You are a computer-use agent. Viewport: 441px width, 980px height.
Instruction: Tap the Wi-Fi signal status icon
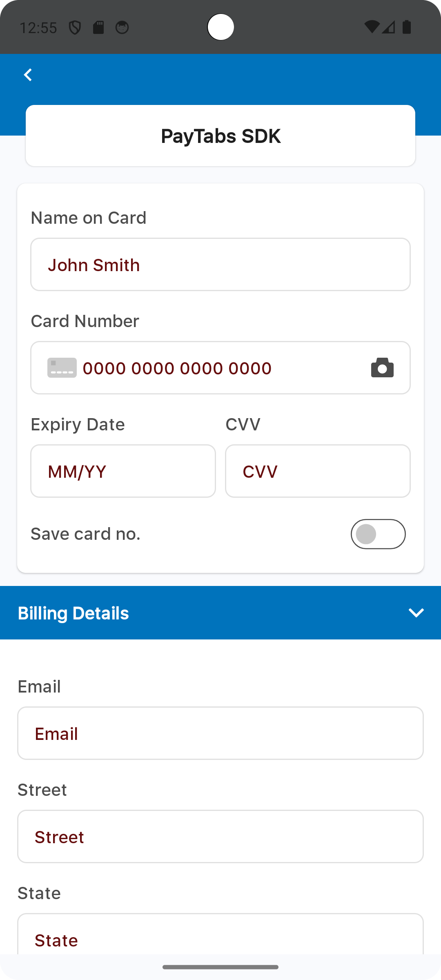[372, 27]
